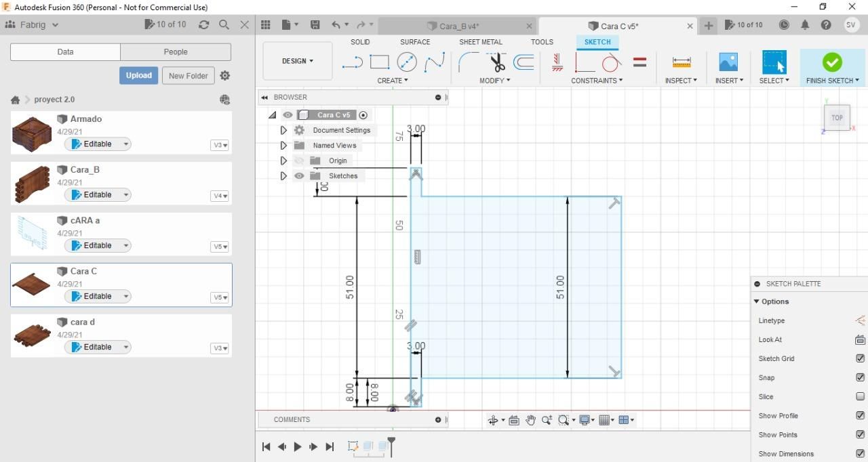The image size is (868, 462).
Task: Switch to the TOOLS tab
Action: [542, 42]
